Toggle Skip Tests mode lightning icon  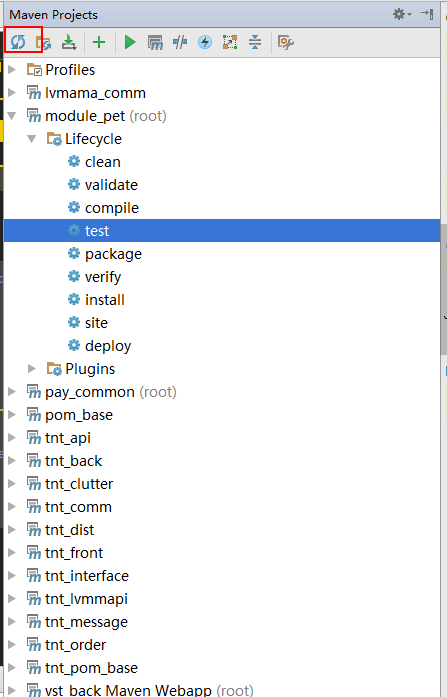205,42
